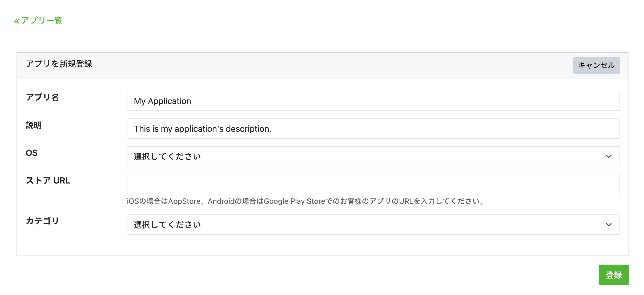The width and height of the screenshot is (644, 295).
Task: Click the OS dropdown chevron icon
Action: point(609,157)
